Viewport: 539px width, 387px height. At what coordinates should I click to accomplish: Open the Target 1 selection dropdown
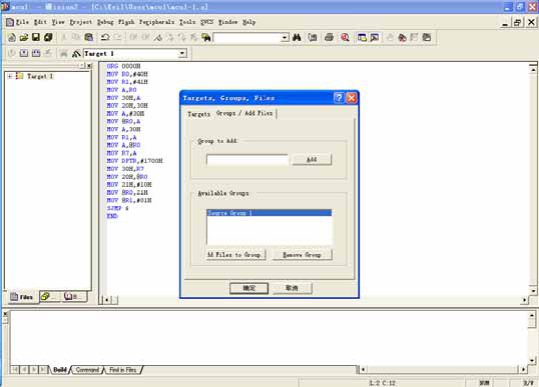coord(182,53)
